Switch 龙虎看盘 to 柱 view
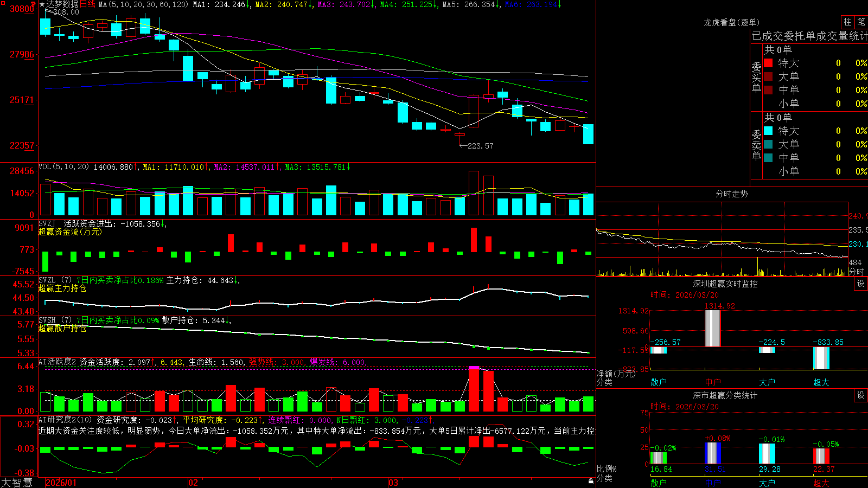The width and height of the screenshot is (868, 488). click(847, 22)
